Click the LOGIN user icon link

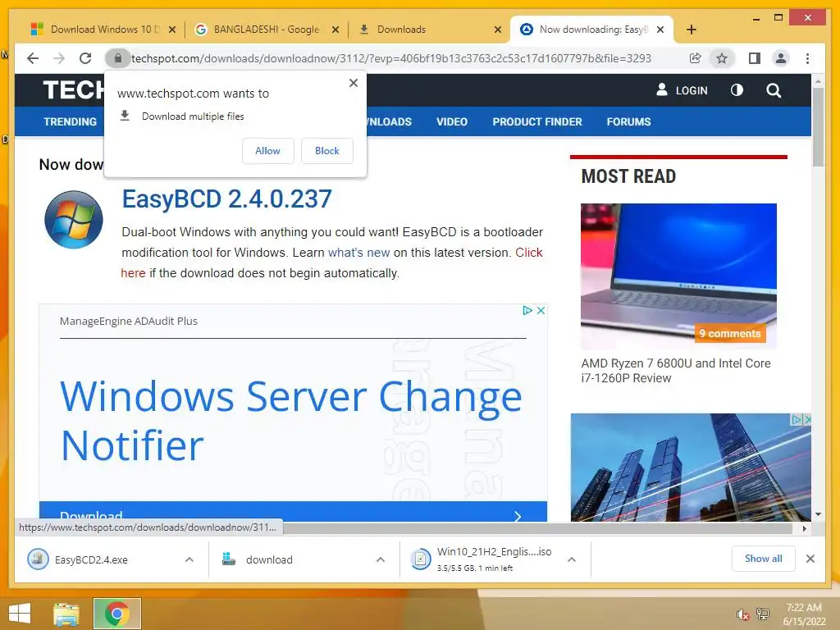pyautogui.click(x=682, y=90)
